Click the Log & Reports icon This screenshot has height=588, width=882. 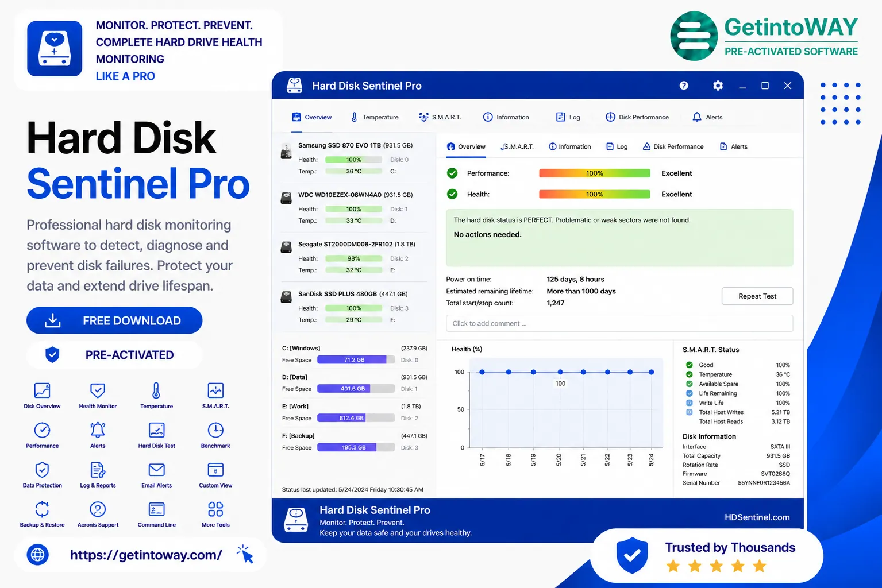click(98, 470)
